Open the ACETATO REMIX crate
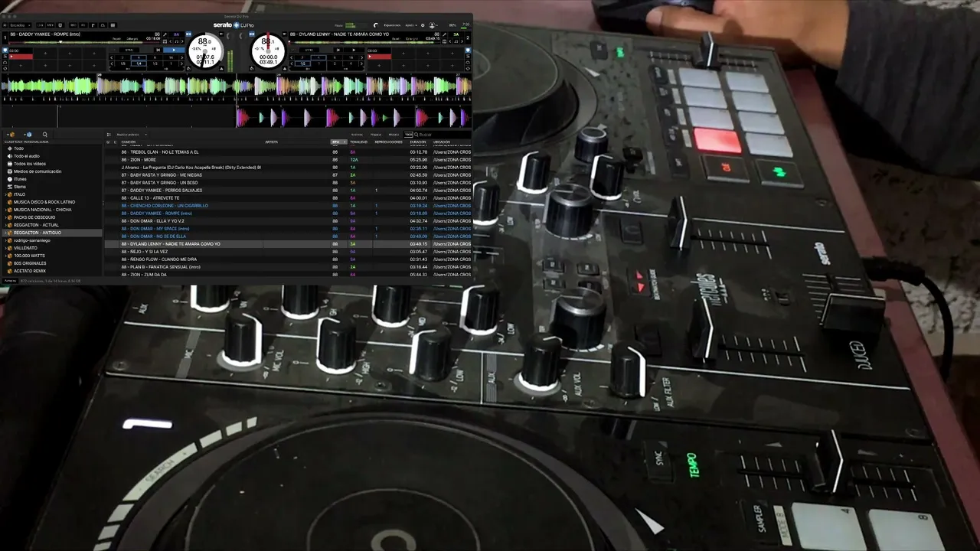This screenshot has width=980, height=551. click(x=30, y=271)
